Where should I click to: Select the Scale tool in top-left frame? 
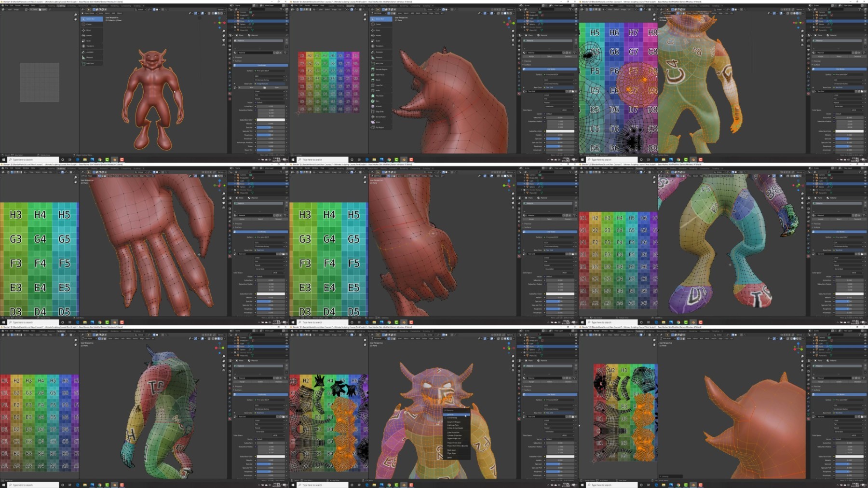click(x=92, y=41)
